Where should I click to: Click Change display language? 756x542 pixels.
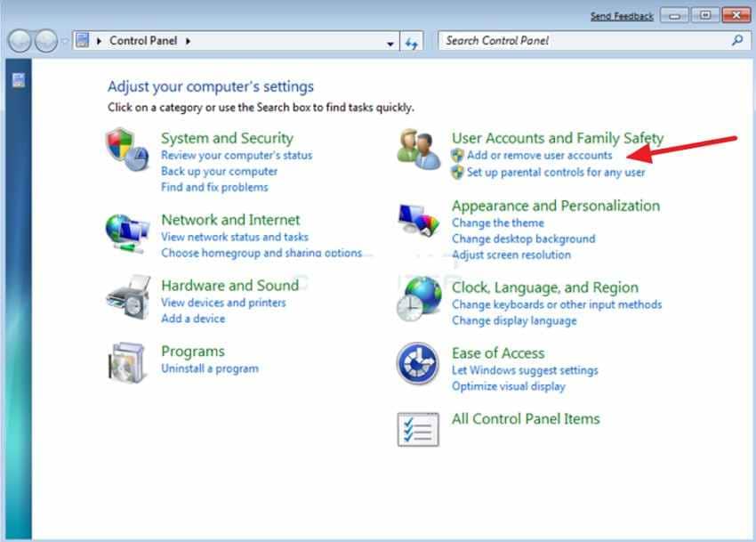(514, 320)
